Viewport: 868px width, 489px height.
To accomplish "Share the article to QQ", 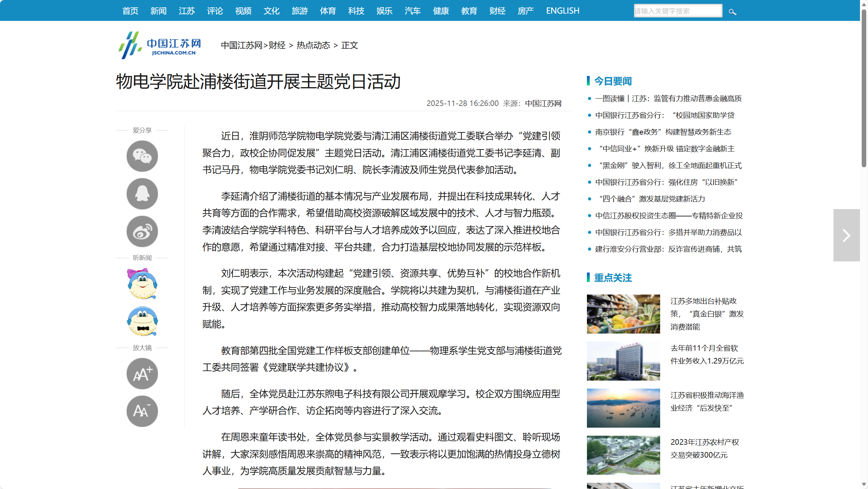I will tap(142, 193).
